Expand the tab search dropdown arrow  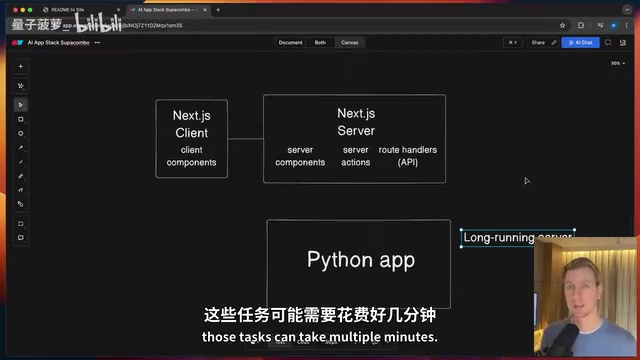coord(627,10)
